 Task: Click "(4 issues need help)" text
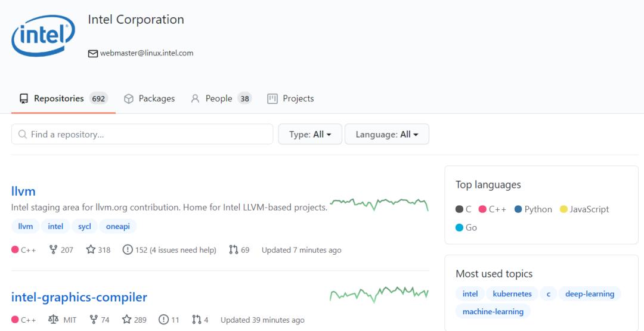[183, 250]
